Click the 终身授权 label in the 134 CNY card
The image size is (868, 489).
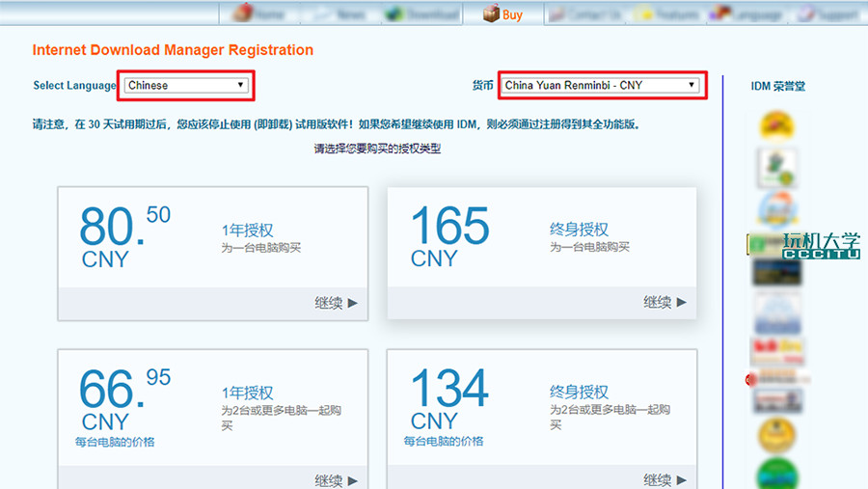[x=579, y=393]
